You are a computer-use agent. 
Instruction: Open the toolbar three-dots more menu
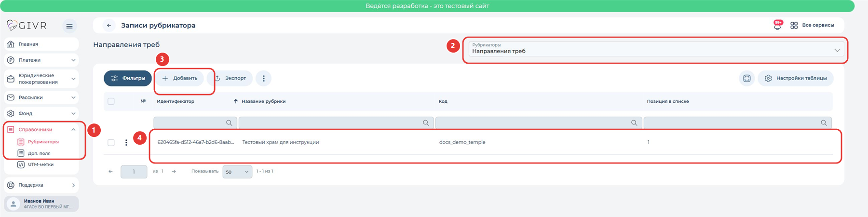coord(263,78)
